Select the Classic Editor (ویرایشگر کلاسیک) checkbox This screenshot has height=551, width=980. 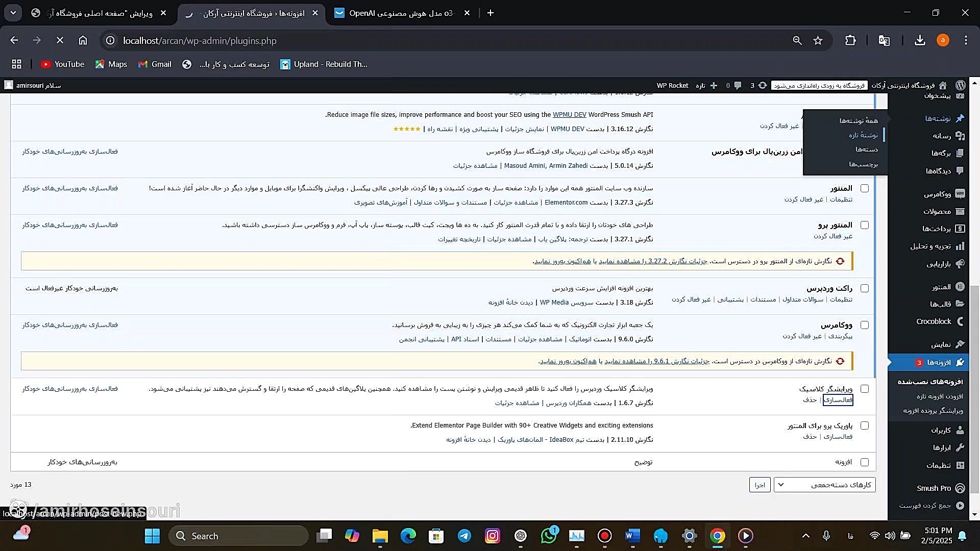[865, 389]
